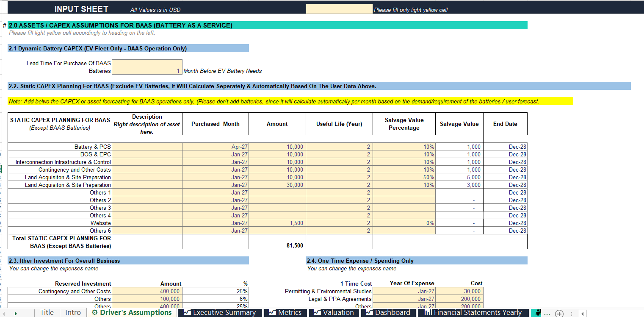644x317 pixels.
Task: Select the total 81,500 amount cell
Action: (277, 242)
